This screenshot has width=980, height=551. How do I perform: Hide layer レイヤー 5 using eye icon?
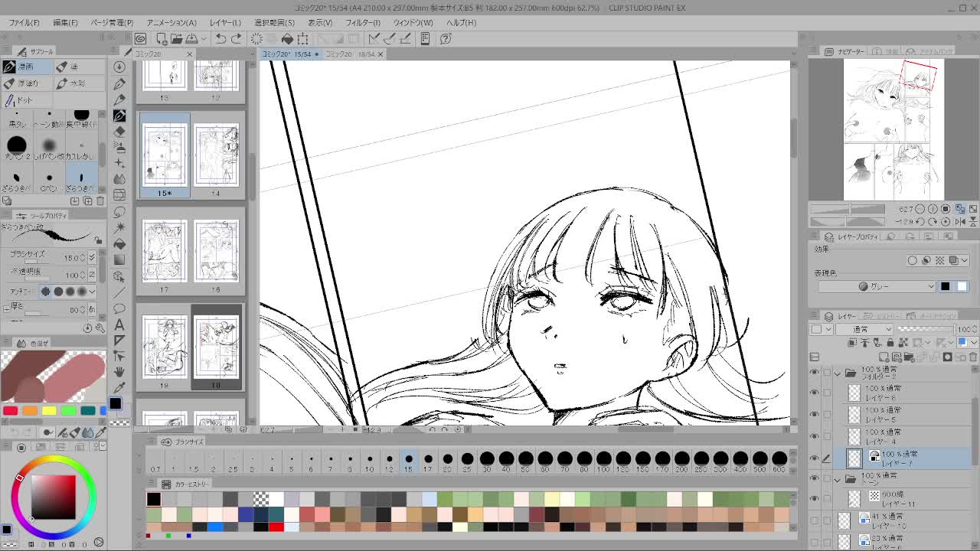point(814,415)
